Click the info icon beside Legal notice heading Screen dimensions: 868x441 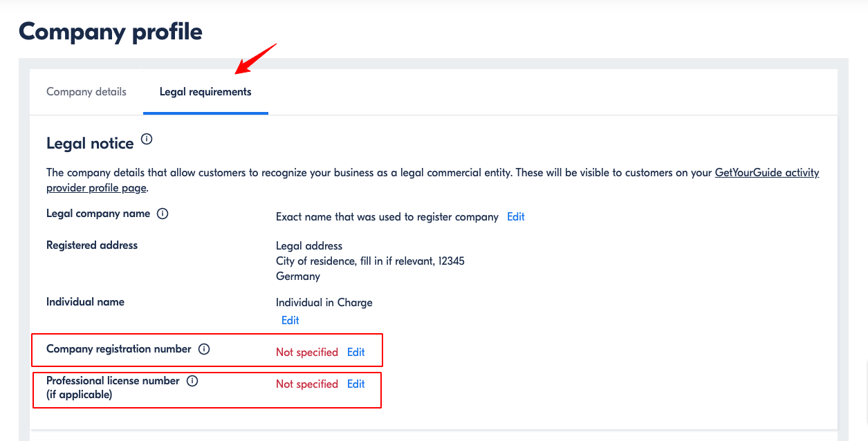[x=147, y=140]
